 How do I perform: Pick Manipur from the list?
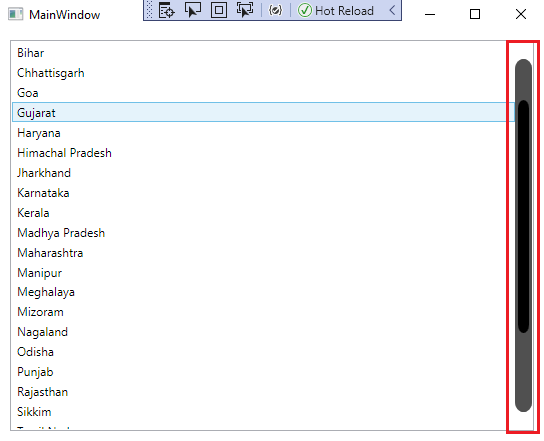[x=263, y=273]
